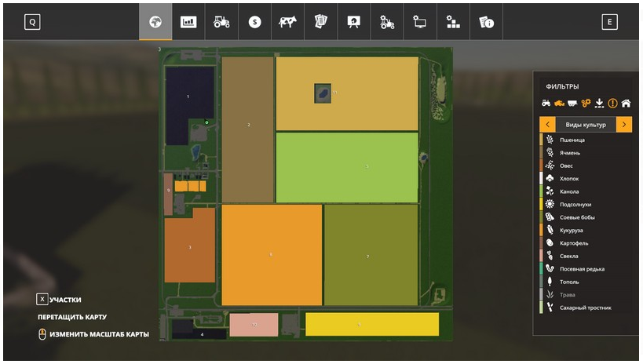
Task: Select light green field 5 on map
Action: coord(347,167)
